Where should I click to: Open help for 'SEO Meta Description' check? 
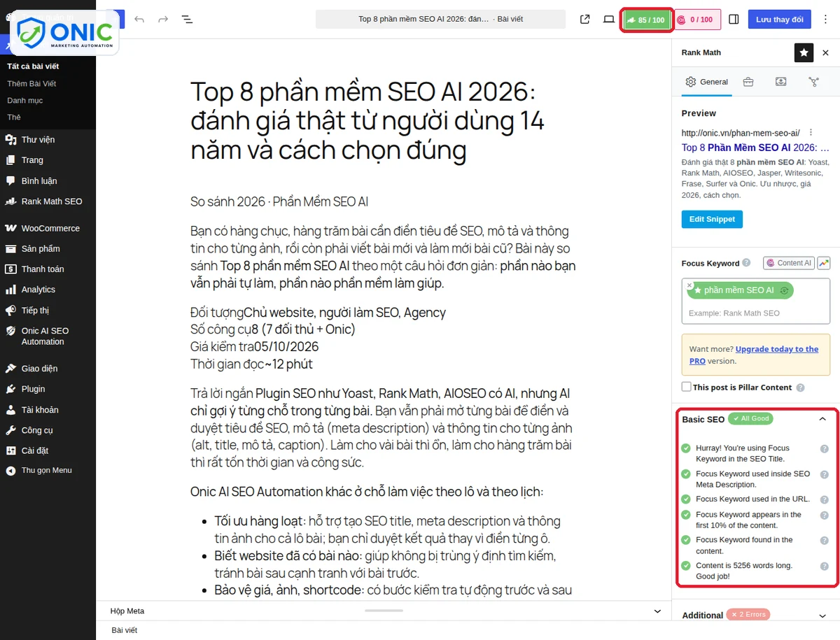point(825,474)
